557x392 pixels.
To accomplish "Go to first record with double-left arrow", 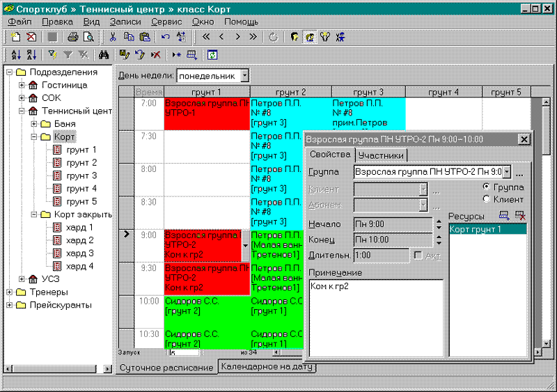I will 205,37.
